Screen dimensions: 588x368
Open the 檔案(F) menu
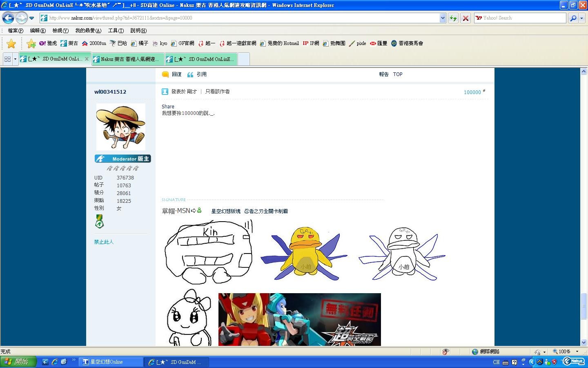pos(16,31)
